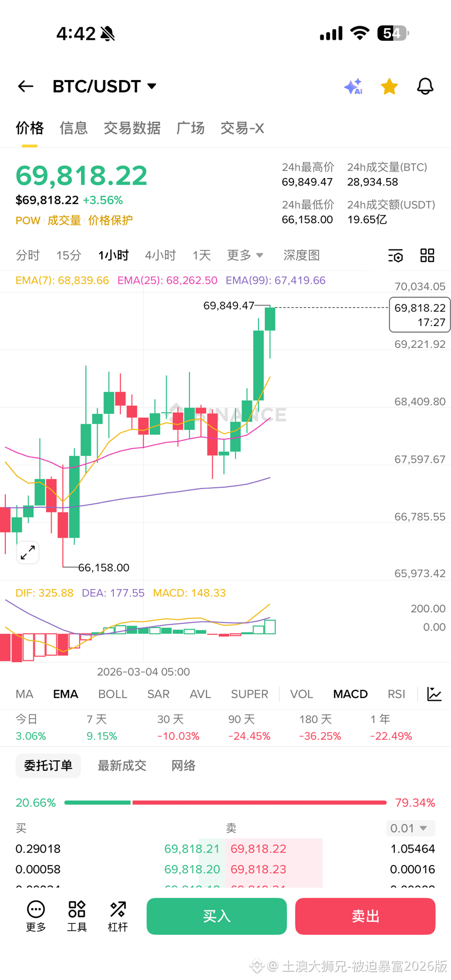Open the indicator chart icon beside RSI

[435, 694]
